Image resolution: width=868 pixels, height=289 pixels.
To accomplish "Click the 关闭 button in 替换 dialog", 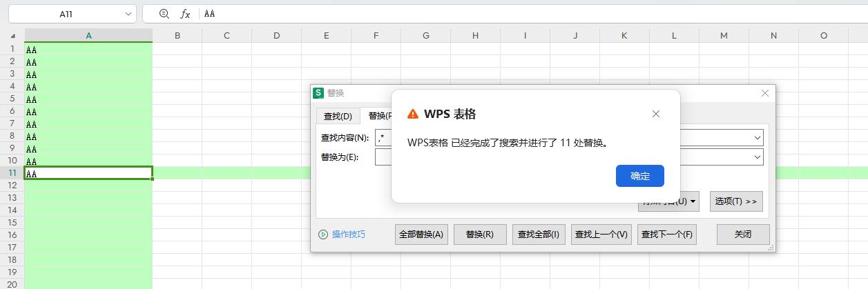I will coord(743,235).
